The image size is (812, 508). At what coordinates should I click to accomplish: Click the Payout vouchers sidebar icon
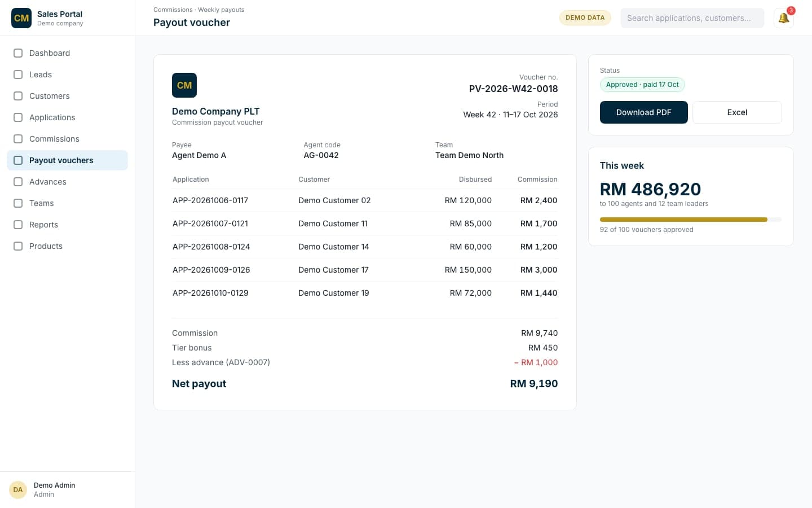tap(18, 160)
